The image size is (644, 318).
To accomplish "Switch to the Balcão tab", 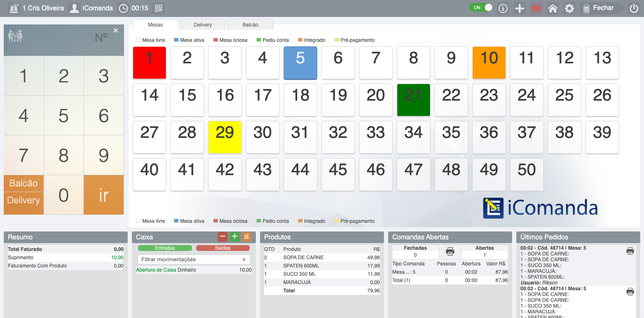I will click(x=250, y=25).
